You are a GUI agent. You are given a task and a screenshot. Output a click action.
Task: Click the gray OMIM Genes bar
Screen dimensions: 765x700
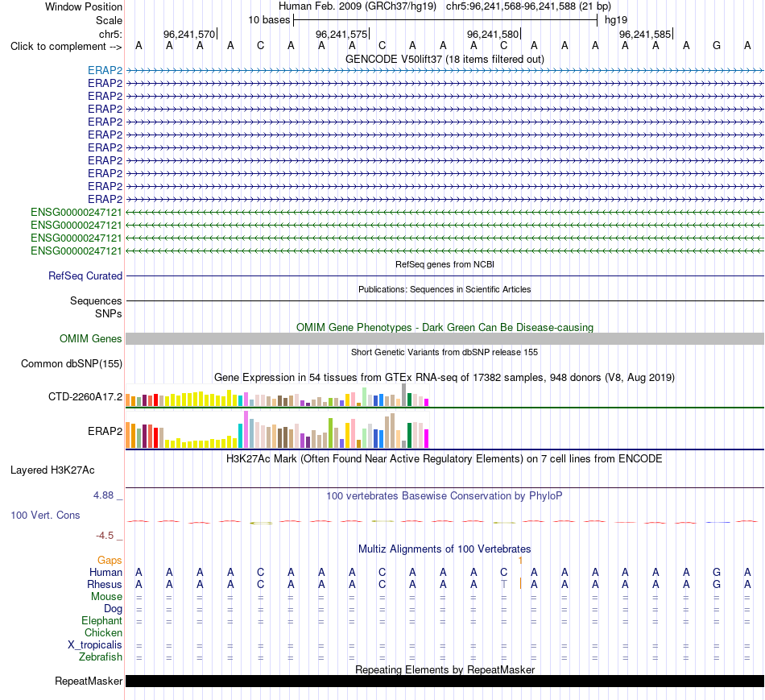coord(445,339)
